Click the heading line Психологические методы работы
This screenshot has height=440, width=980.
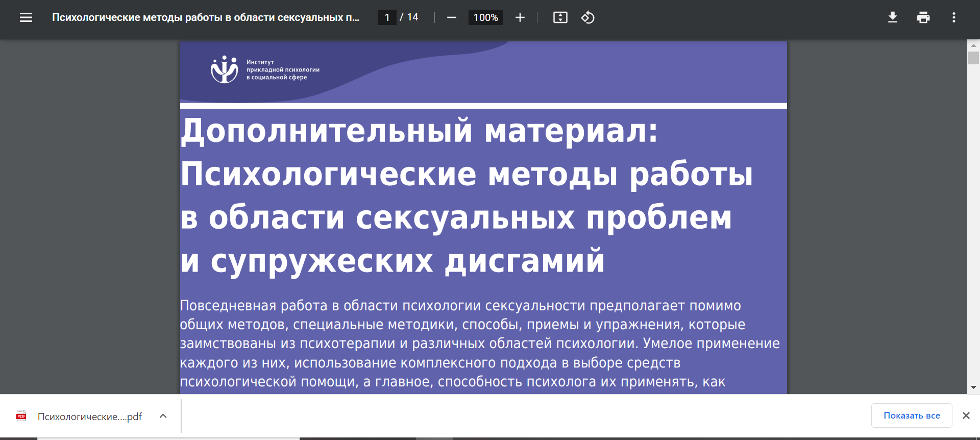coord(467,175)
